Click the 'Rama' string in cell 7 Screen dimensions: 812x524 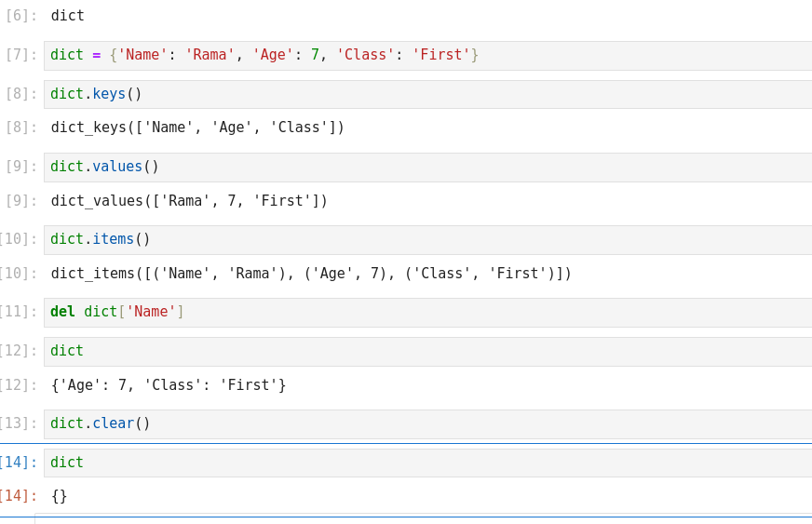(210, 56)
